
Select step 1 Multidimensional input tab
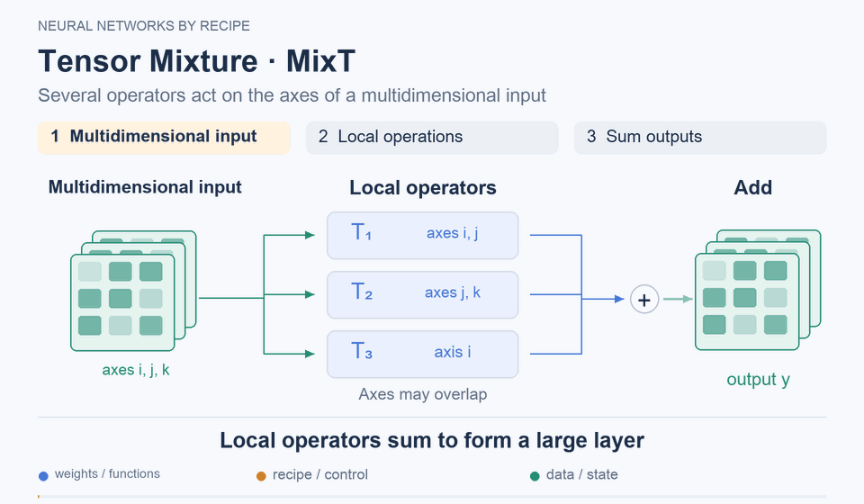click(x=164, y=138)
